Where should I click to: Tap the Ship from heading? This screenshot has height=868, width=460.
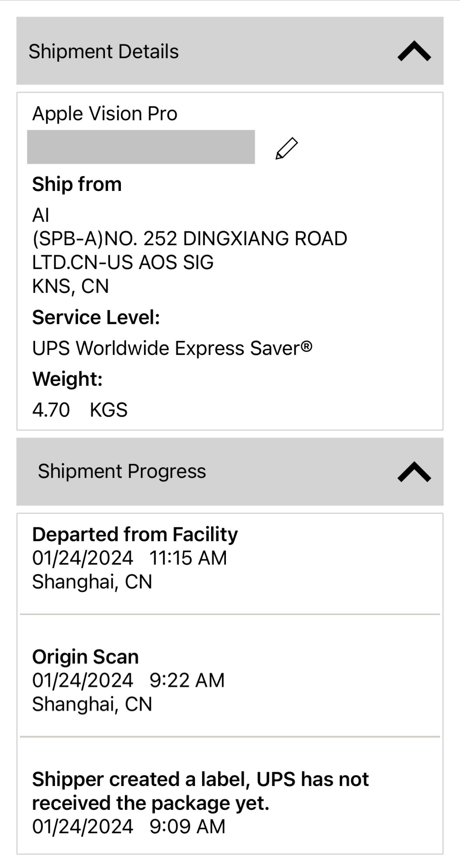(77, 184)
